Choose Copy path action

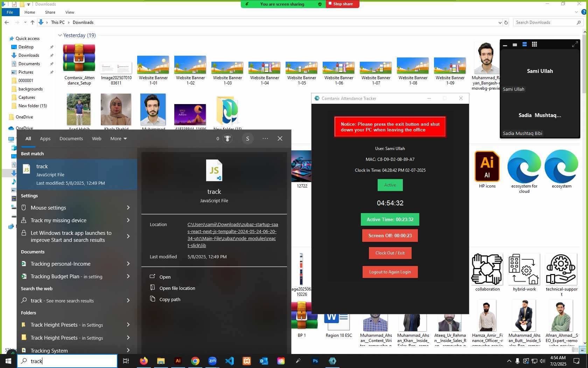coord(170,299)
